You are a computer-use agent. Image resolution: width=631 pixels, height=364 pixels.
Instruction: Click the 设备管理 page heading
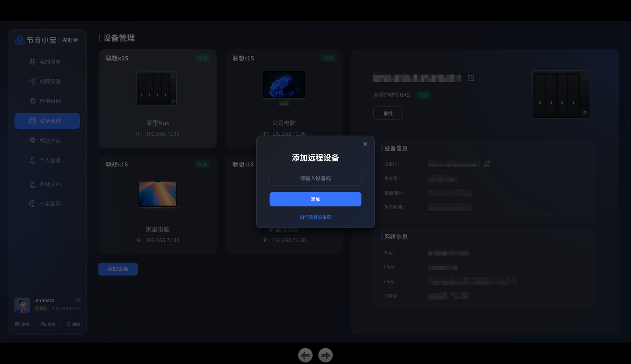pos(119,38)
